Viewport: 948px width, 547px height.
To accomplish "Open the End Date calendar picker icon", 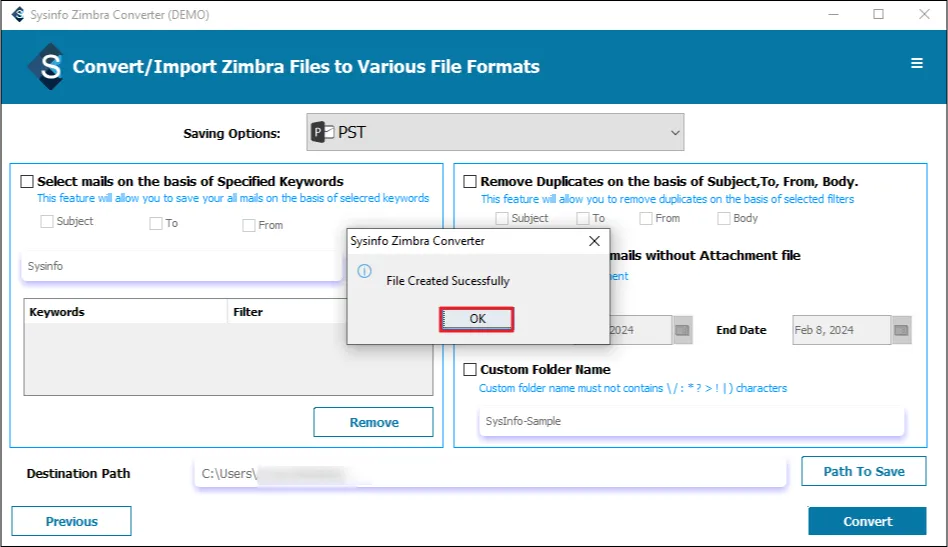I will coord(902,330).
